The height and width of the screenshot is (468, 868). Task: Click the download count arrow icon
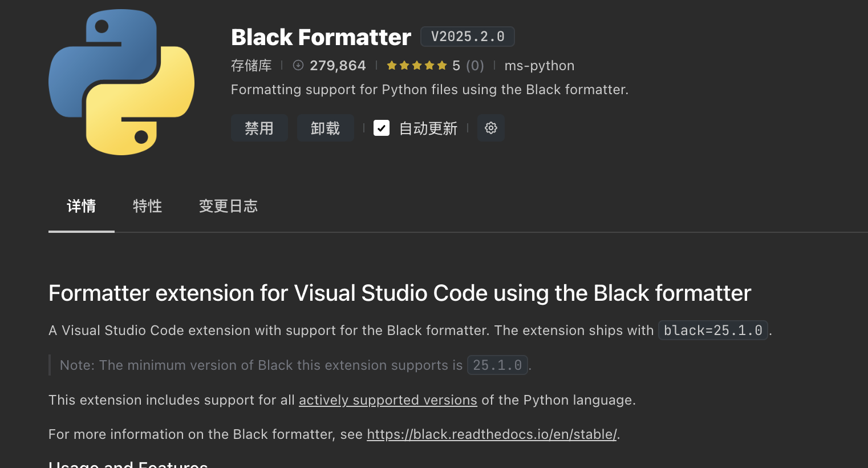[x=298, y=66]
